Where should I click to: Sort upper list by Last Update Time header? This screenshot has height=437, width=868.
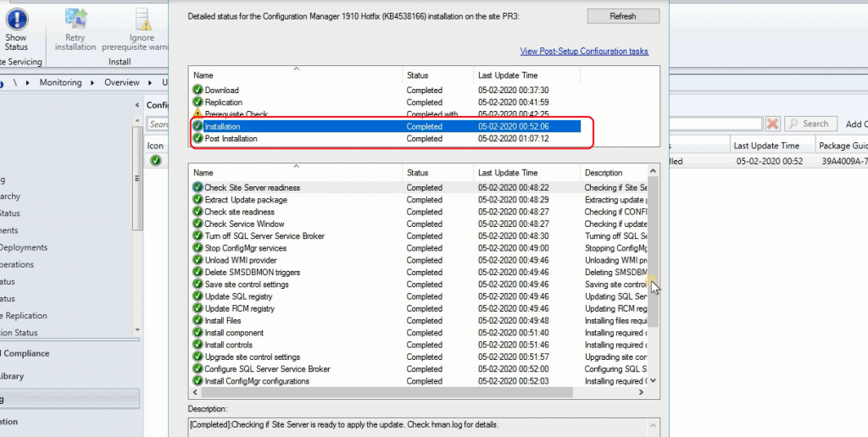point(527,75)
